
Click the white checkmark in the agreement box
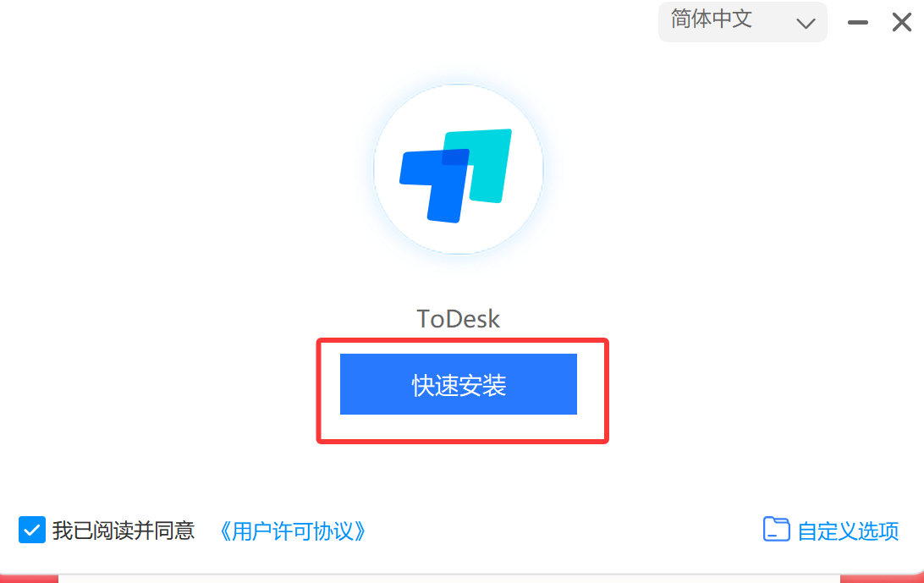click(32, 530)
